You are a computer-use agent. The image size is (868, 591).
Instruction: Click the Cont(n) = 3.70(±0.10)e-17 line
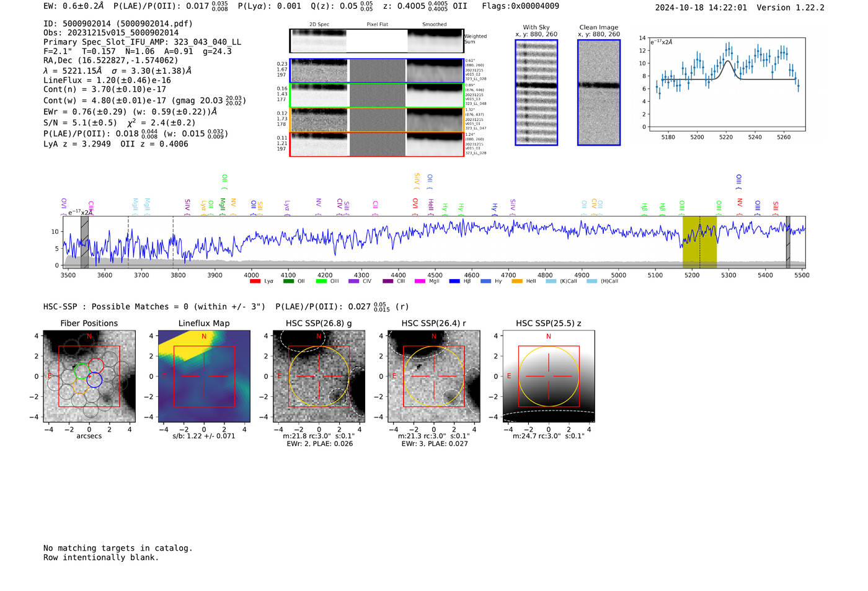click(105, 89)
